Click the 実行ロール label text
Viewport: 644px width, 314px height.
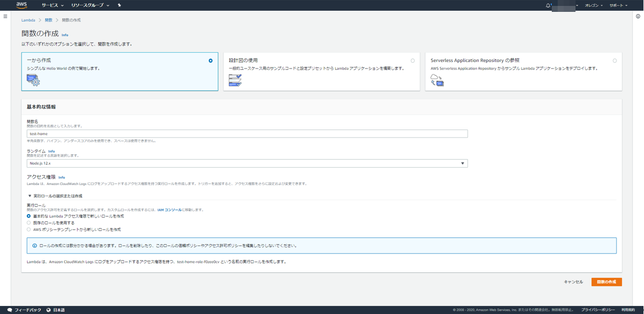tap(36, 204)
